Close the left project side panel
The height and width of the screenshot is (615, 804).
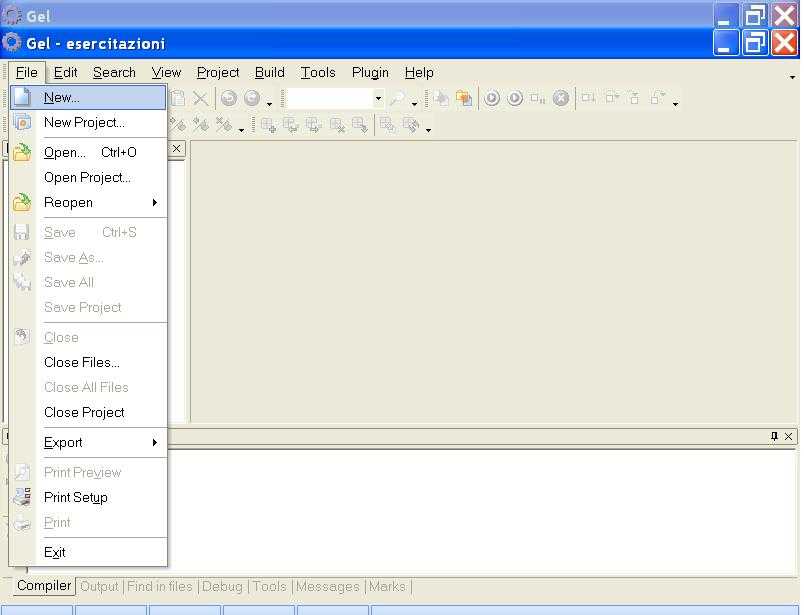click(176, 148)
